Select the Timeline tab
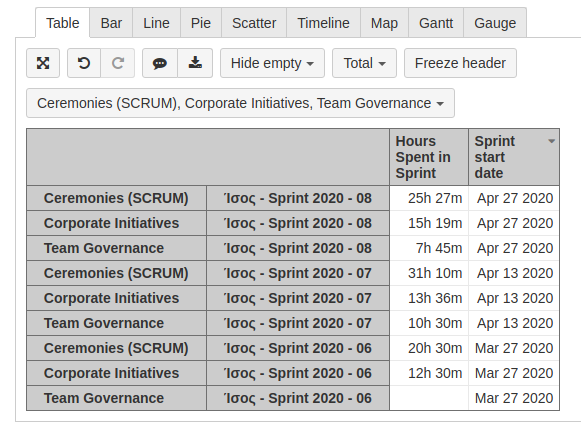Viewport: 581px width, 424px height. point(323,23)
